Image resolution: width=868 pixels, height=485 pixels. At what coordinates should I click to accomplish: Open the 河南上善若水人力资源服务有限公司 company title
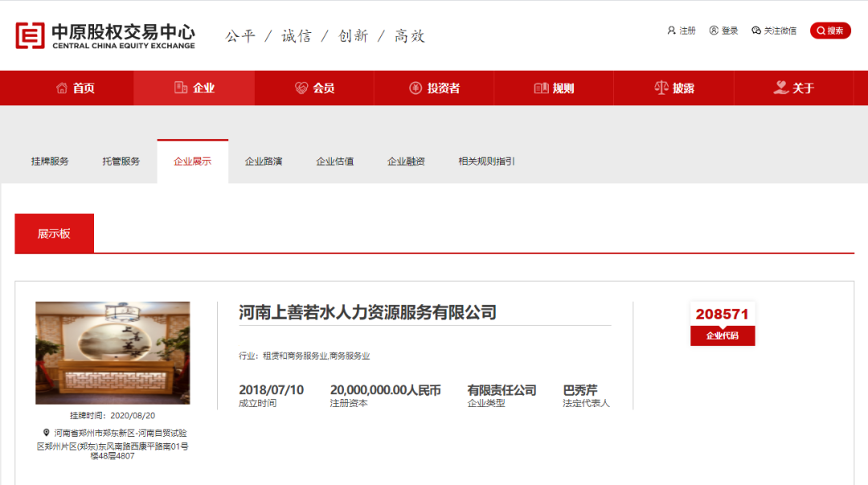coord(367,312)
